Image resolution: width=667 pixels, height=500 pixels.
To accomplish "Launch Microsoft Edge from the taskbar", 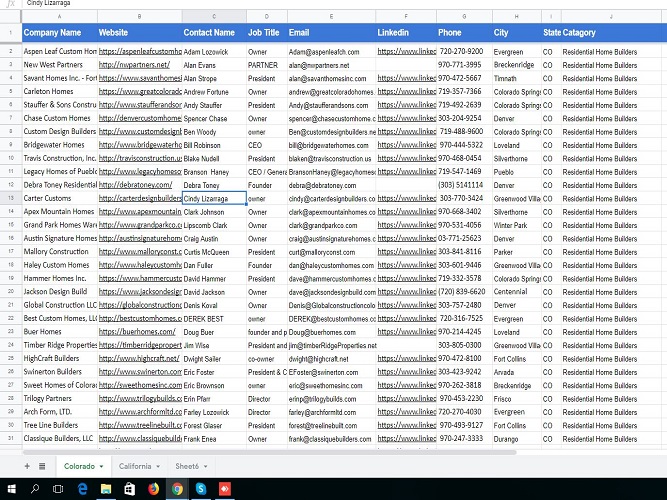I will point(82,489).
